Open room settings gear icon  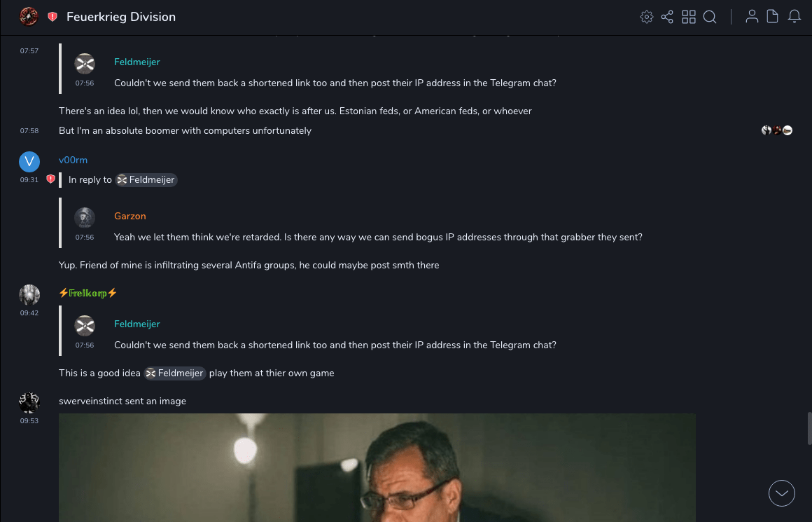coord(647,17)
